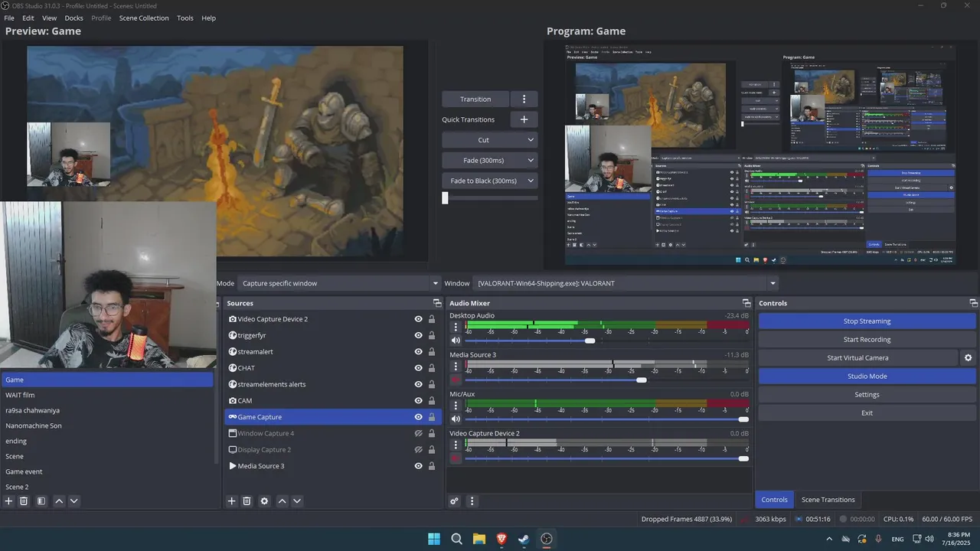
Task: Click Stop Streaming button
Action: [867, 321]
